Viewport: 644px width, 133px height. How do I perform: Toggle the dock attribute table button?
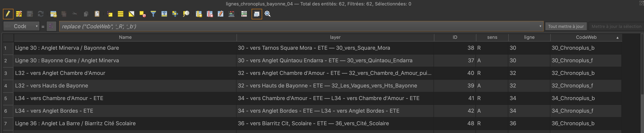pos(256,14)
